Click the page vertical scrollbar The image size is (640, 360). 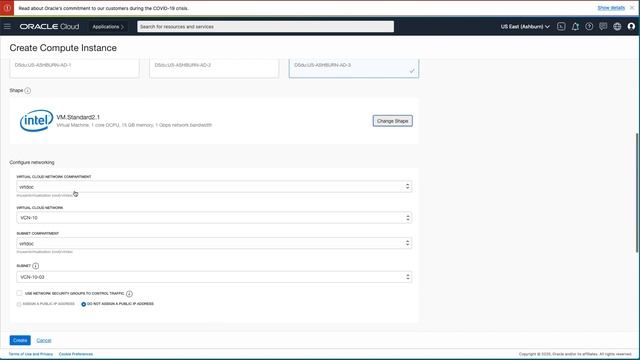click(x=637, y=192)
